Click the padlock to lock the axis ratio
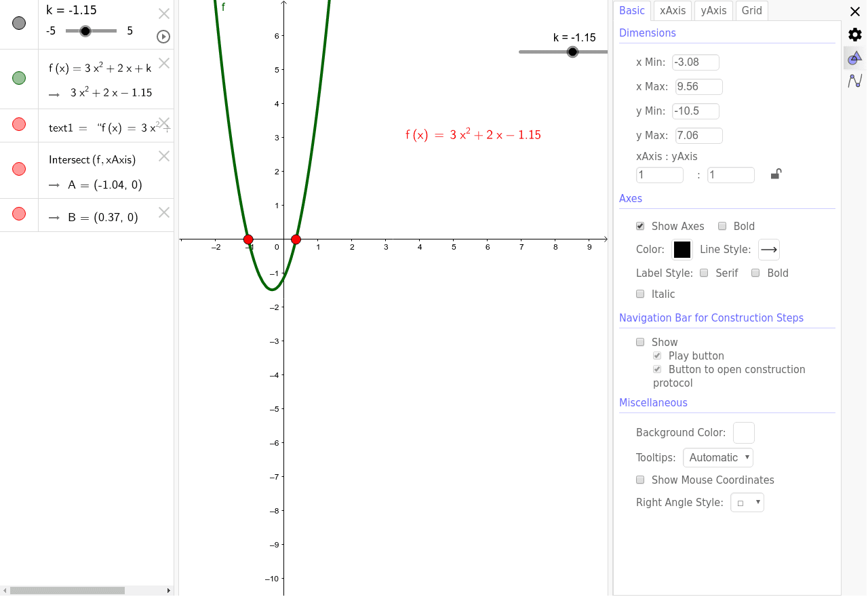This screenshot has height=597, width=868. 775,174
